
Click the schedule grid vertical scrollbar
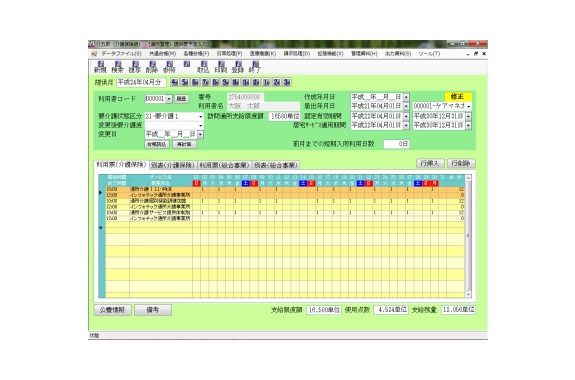click(468, 236)
